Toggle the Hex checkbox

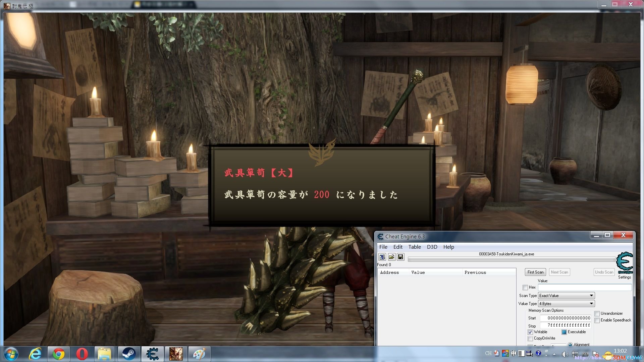point(525,288)
